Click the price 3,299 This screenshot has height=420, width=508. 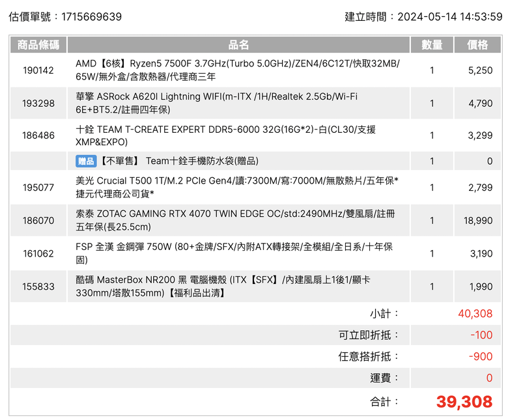pos(480,135)
